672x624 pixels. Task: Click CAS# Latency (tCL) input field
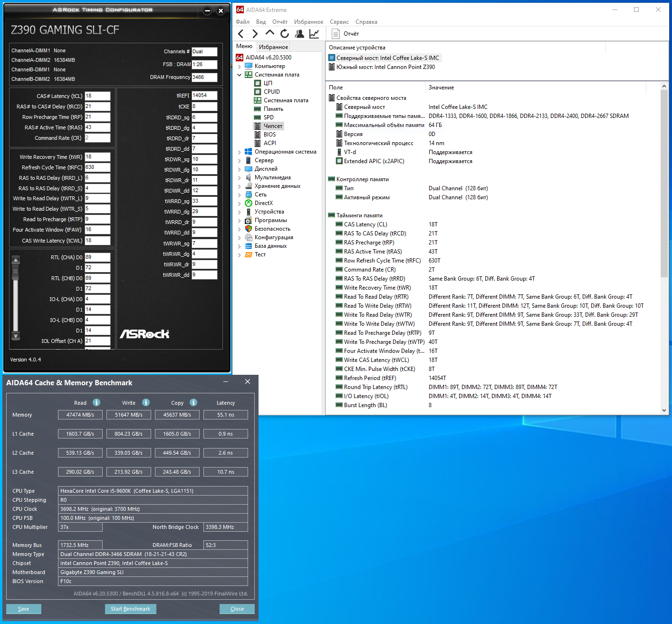pos(97,96)
